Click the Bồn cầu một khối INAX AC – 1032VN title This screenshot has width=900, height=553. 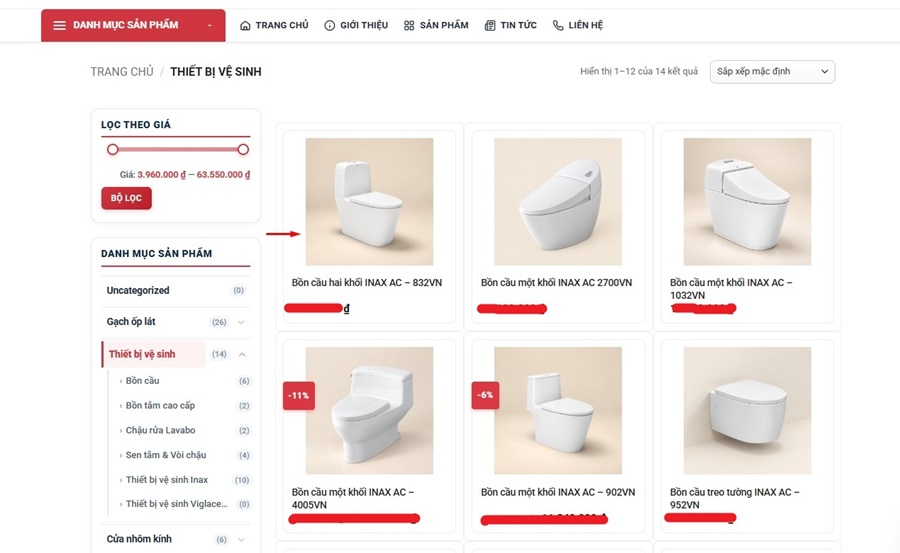click(731, 289)
